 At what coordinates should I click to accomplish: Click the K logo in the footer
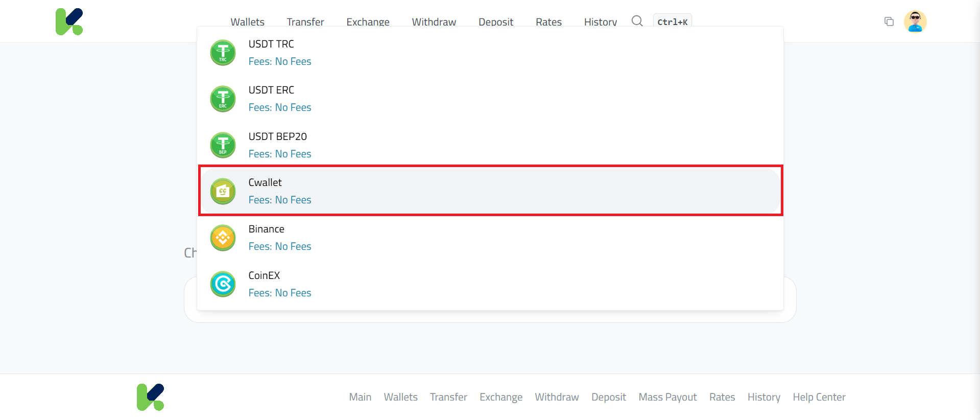click(150, 397)
